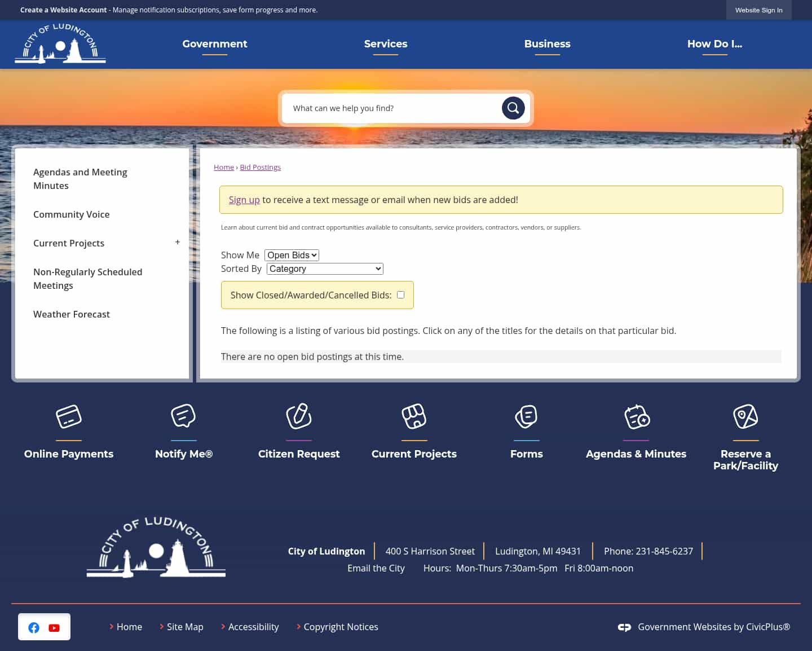This screenshot has height=651, width=812.
Task: Click the Current Projects quick-link icon
Action: pyautogui.click(x=414, y=417)
